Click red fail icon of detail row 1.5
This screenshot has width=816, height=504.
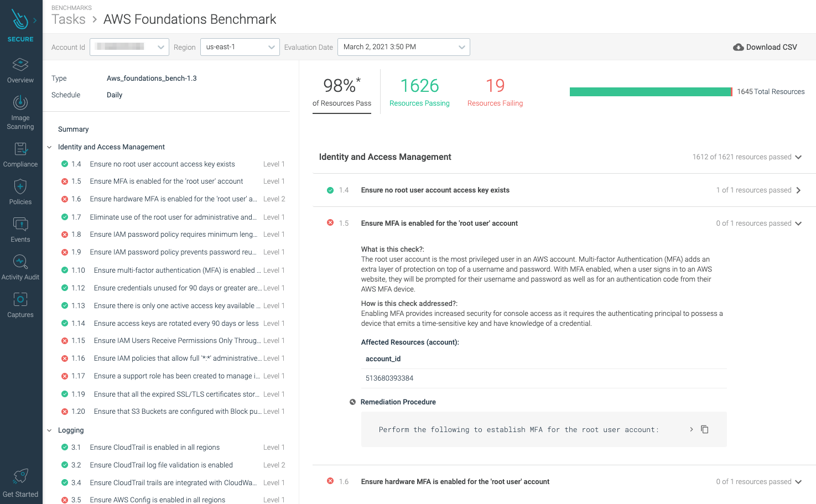[330, 223]
